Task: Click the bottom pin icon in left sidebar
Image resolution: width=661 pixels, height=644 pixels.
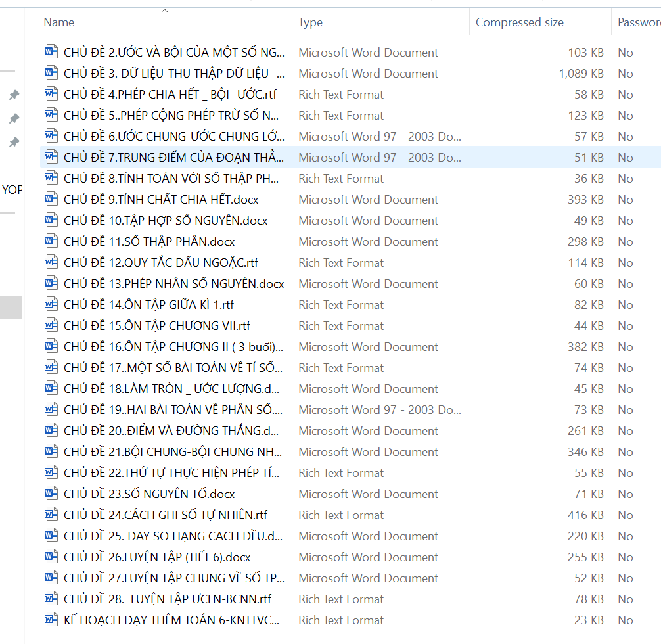Action: click(x=13, y=143)
